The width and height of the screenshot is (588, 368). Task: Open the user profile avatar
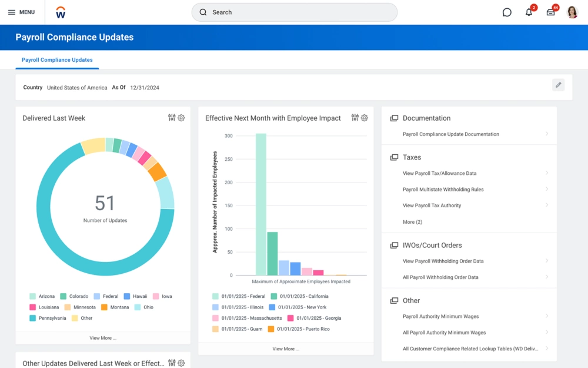click(x=572, y=12)
